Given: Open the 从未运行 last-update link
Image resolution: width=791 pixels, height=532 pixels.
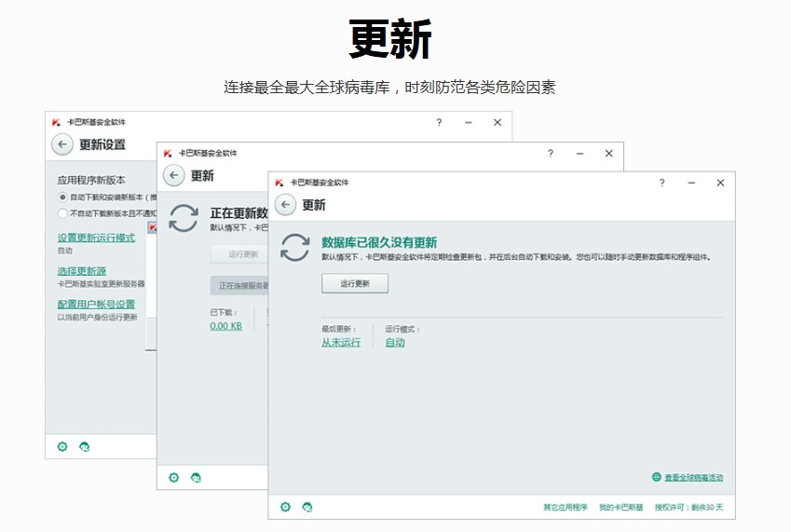Looking at the screenshot, I should click(341, 342).
